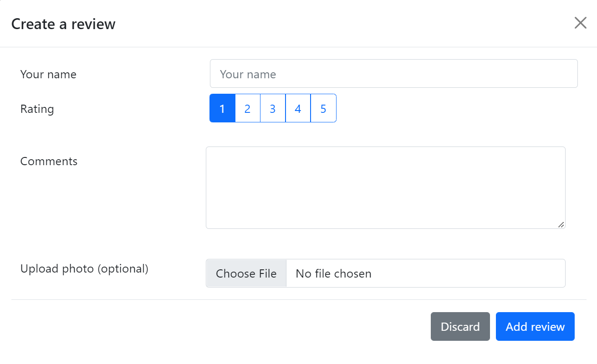Set the rating to 2
Viewport: 597px width, 364px height.
[247, 108]
